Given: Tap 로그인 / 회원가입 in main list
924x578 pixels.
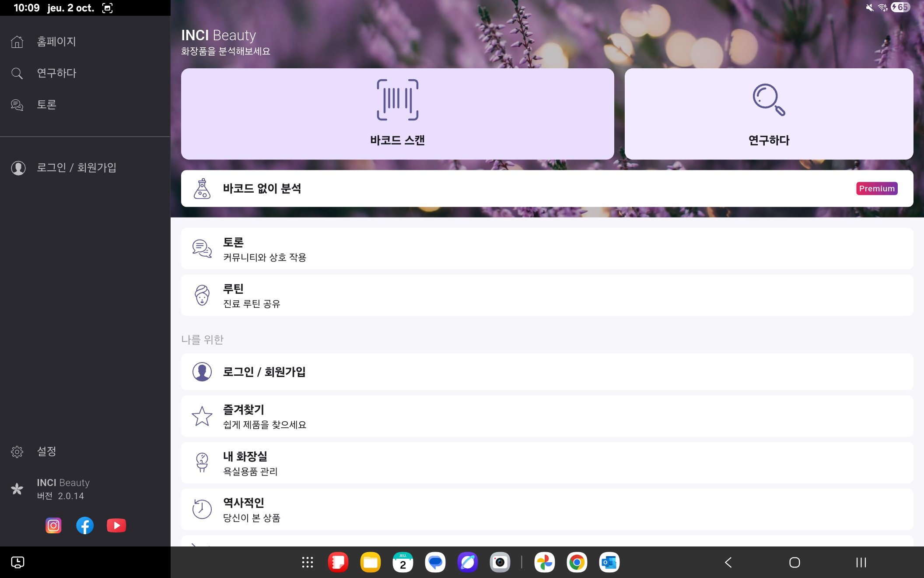Looking at the screenshot, I should (x=547, y=372).
